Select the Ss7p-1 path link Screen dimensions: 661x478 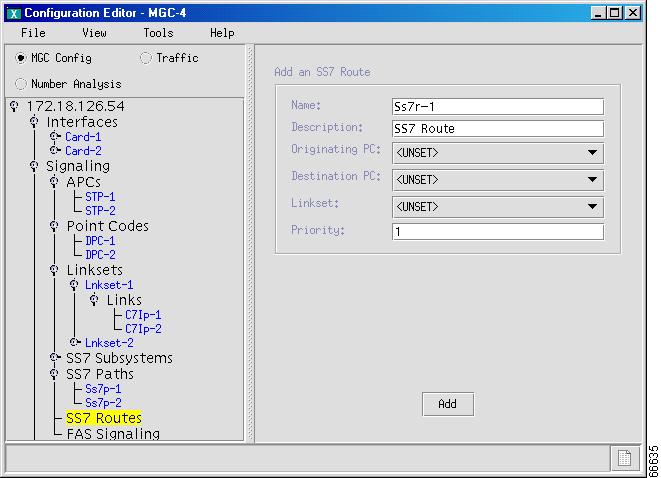pos(103,388)
